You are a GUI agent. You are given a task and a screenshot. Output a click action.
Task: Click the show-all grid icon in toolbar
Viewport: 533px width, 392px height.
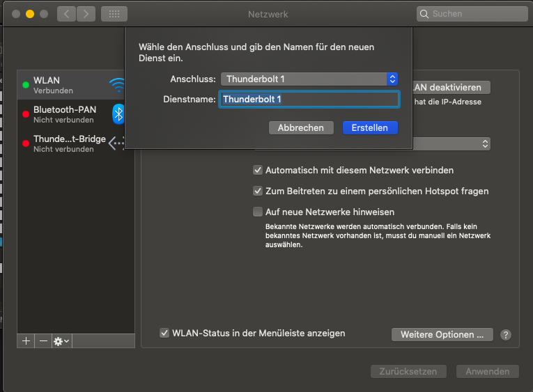point(114,14)
